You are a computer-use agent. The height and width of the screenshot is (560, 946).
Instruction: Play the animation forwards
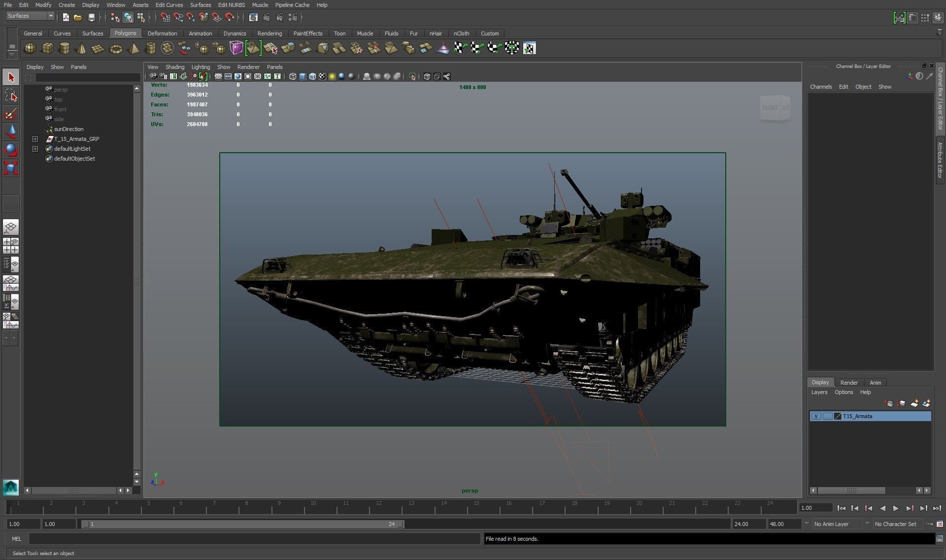pos(896,508)
